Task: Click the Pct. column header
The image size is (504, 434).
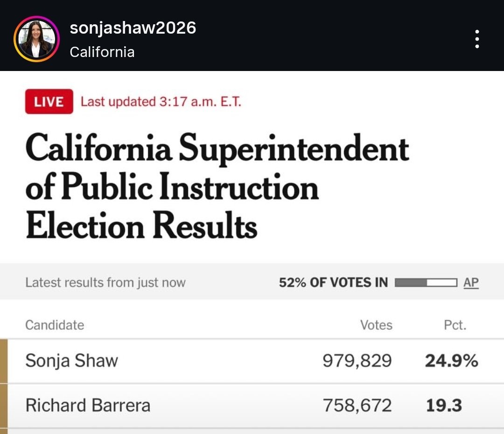Action: pos(455,325)
